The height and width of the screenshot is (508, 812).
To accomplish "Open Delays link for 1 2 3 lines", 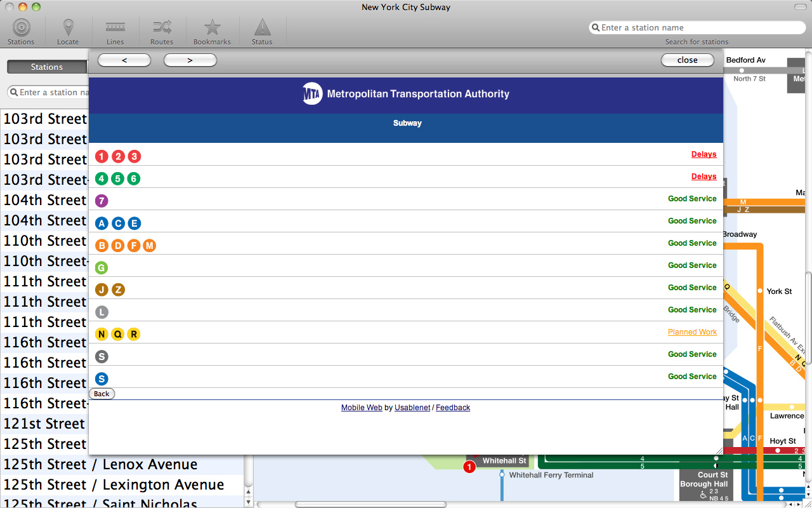I will [704, 154].
